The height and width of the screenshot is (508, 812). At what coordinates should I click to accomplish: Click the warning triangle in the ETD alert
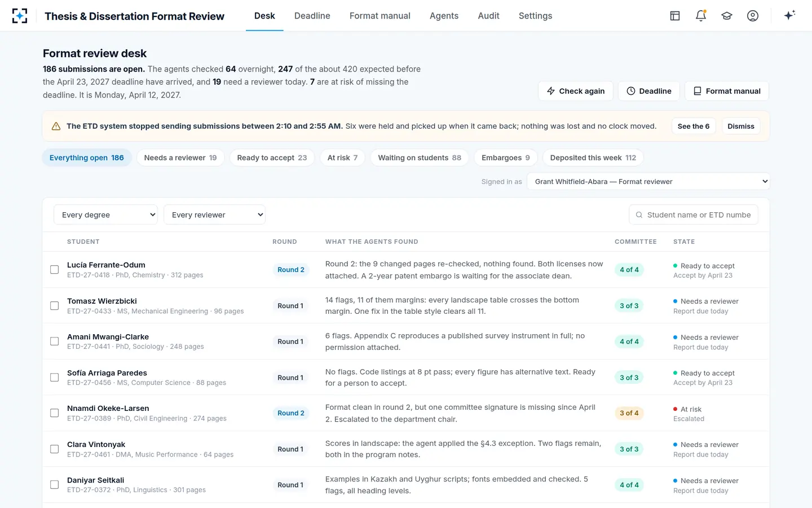[x=56, y=126]
